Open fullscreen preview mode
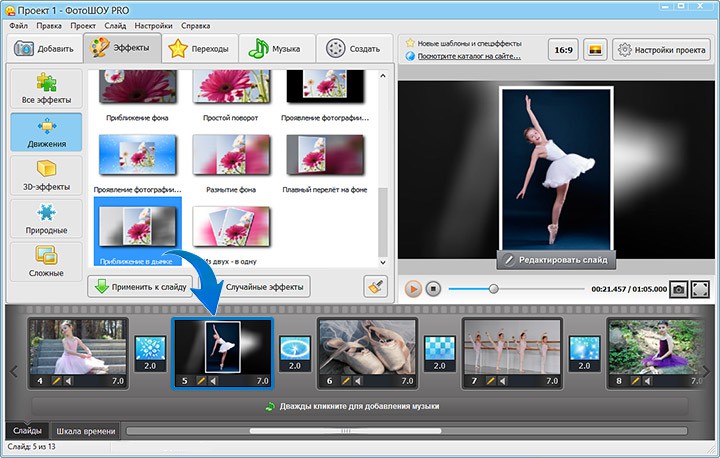The height and width of the screenshot is (458, 720). click(700, 288)
